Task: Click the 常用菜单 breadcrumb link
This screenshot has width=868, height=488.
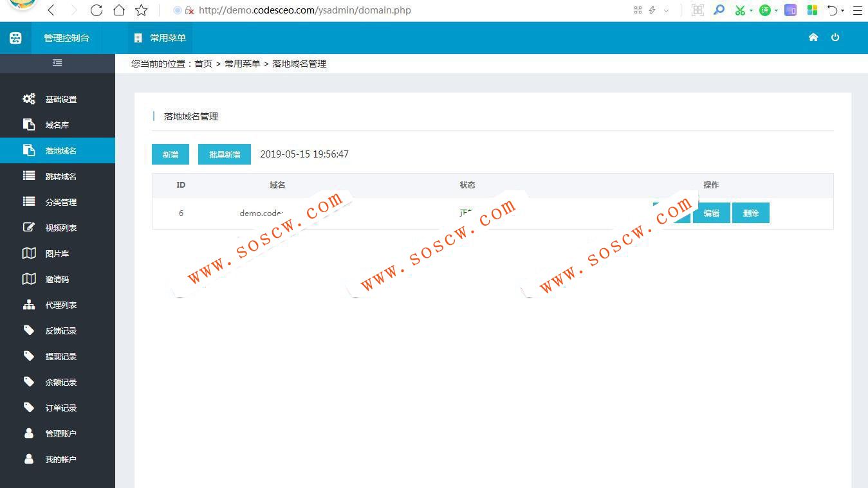Action: pyautogui.click(x=243, y=64)
